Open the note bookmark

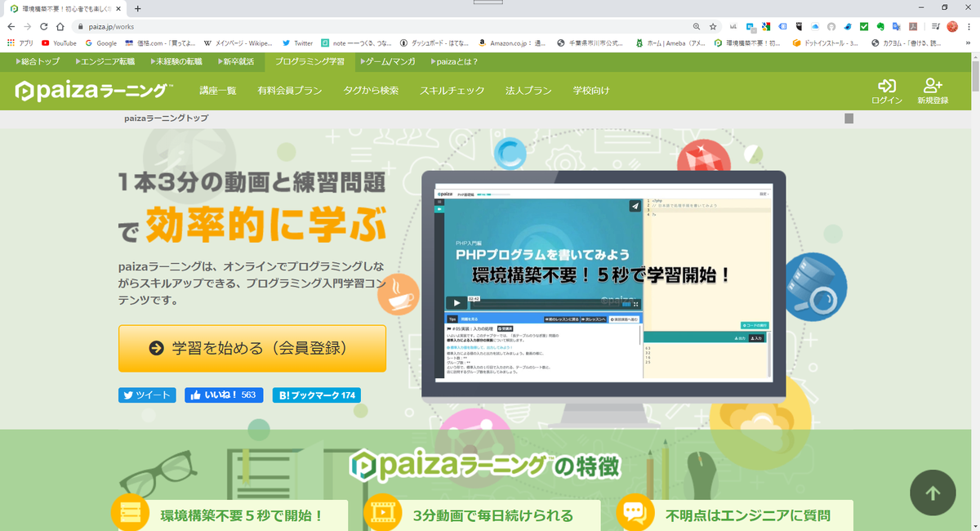356,42
